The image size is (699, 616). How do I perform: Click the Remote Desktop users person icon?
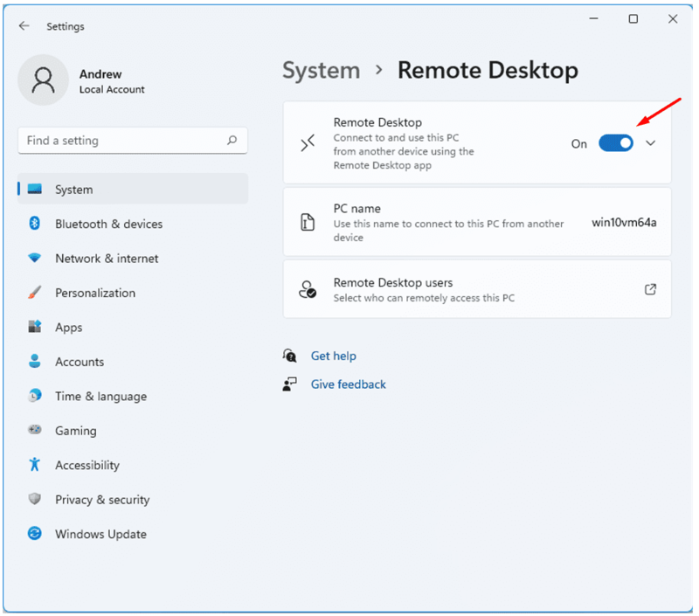click(308, 290)
